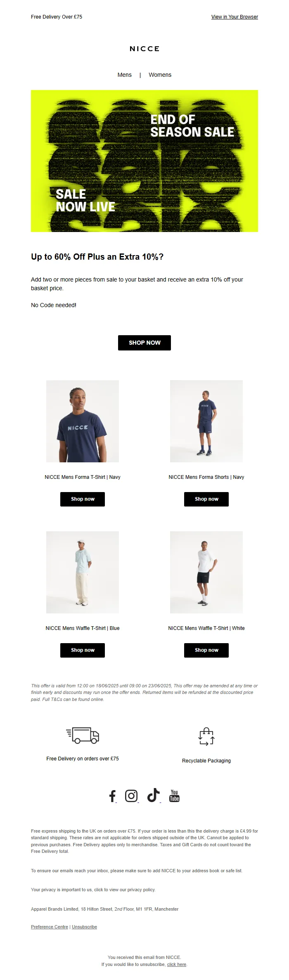Shop now for Waffle T-Shirt Blue
This screenshot has width=289, height=980.
[x=83, y=650]
